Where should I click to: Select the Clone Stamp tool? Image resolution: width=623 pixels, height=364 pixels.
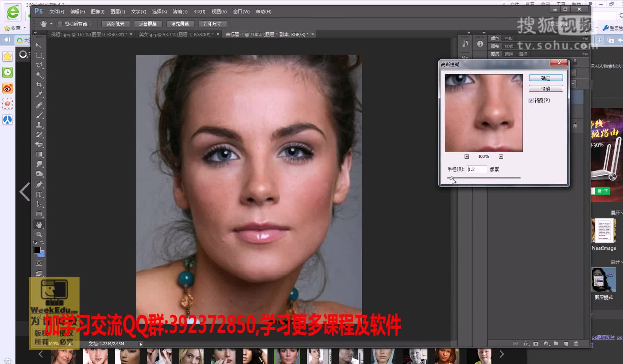39,125
